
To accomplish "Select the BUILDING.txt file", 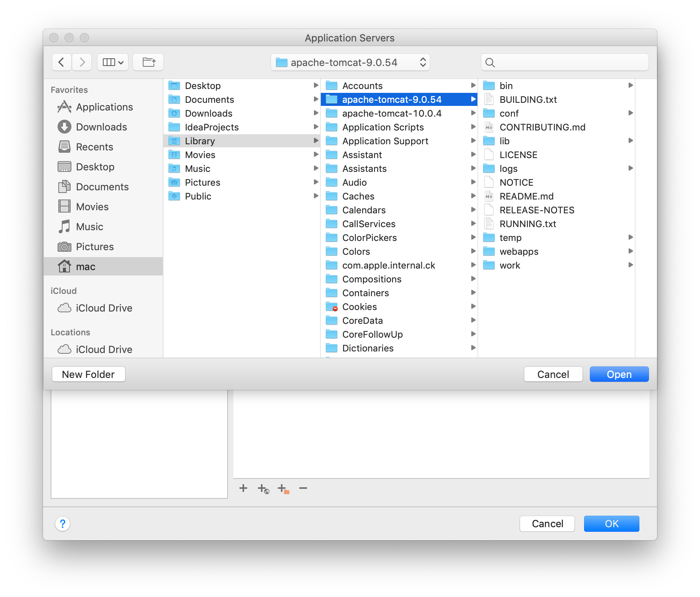I will (557, 99).
